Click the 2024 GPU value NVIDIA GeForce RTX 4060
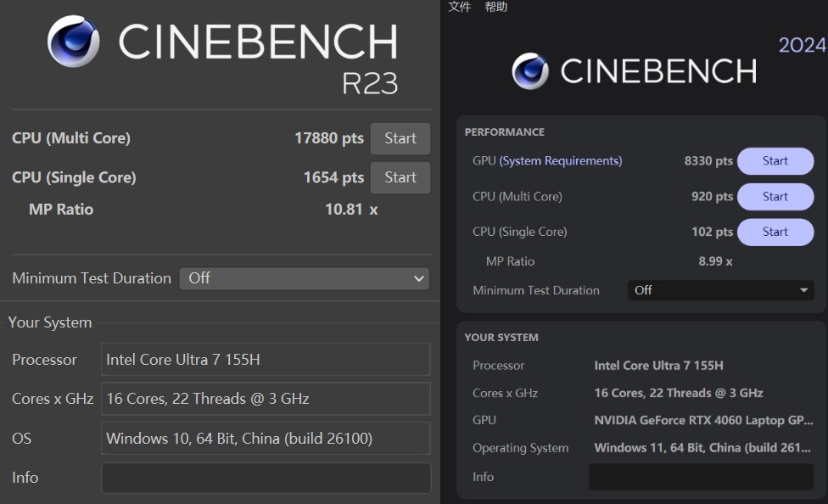 (703, 421)
